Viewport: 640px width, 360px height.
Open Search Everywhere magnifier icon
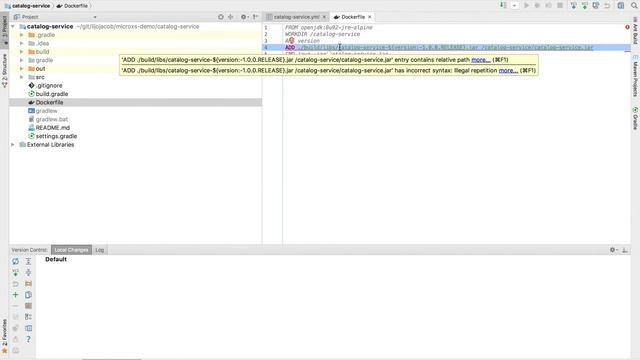click(634, 5)
